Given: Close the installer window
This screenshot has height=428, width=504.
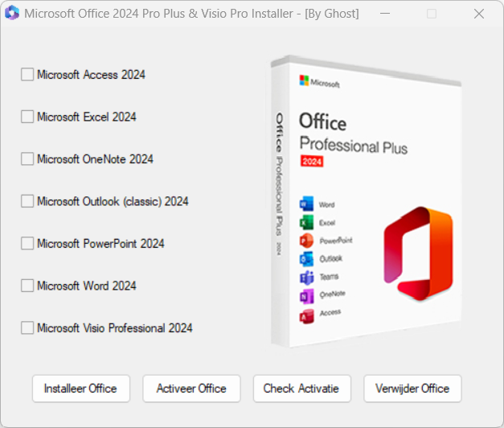Looking at the screenshot, I should [x=479, y=14].
